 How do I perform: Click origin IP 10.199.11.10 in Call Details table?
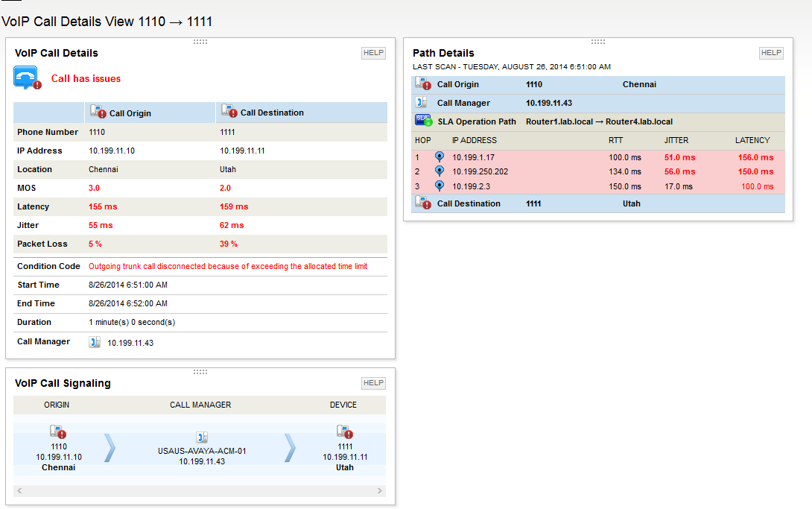point(112,151)
